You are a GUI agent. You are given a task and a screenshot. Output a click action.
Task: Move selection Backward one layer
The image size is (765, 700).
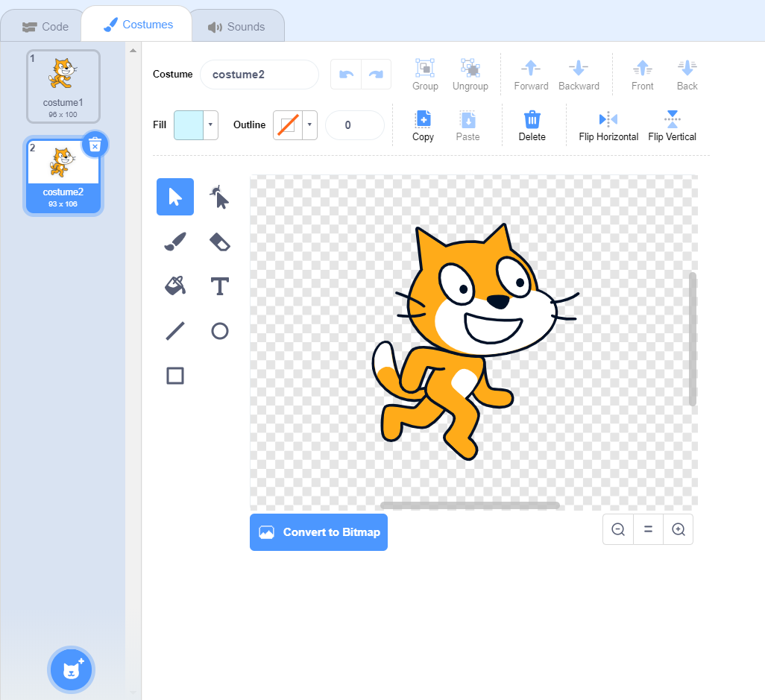click(x=579, y=75)
